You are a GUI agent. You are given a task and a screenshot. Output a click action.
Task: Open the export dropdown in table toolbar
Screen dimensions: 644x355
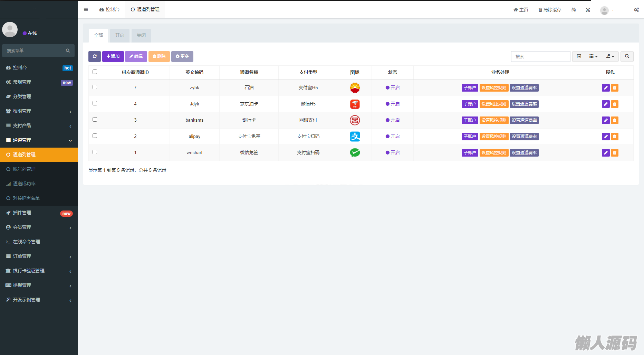tap(610, 56)
